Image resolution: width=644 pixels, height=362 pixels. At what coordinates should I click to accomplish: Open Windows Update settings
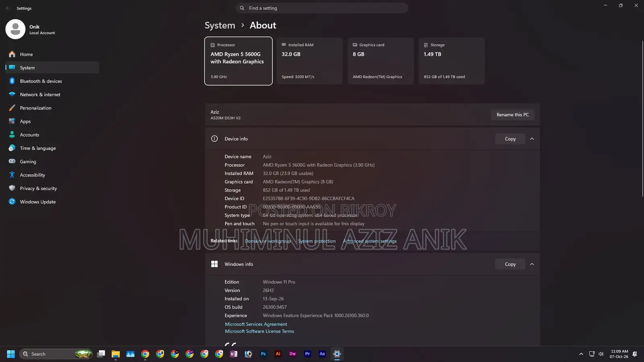(x=52, y=202)
